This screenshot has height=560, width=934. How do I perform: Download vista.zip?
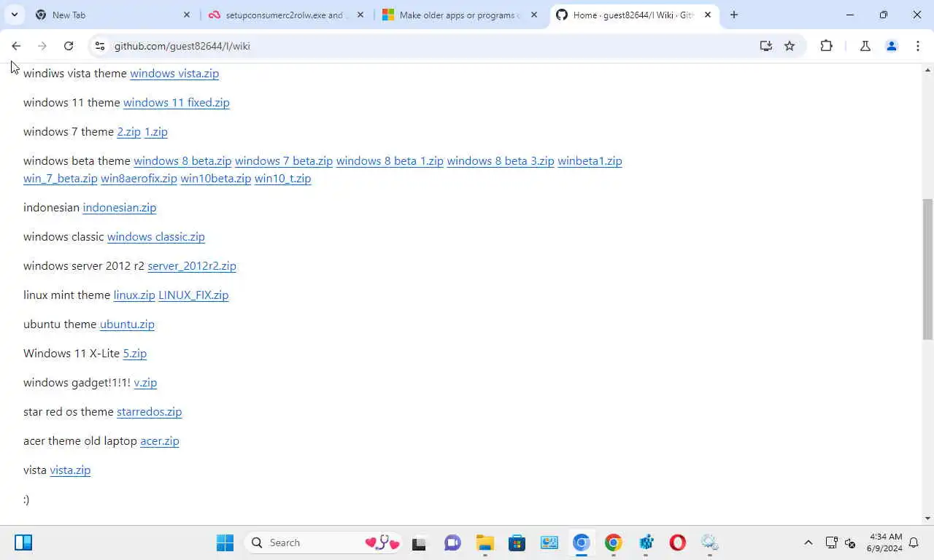70,470
